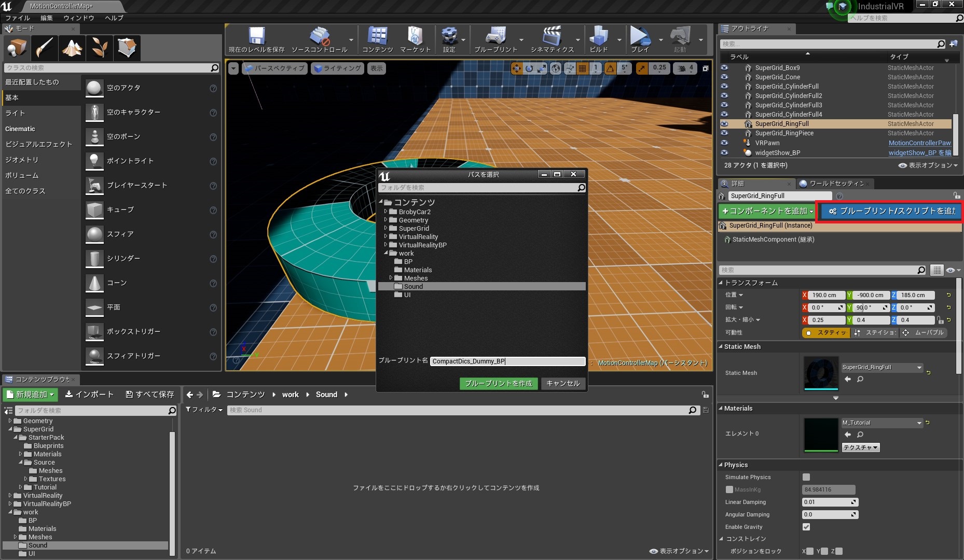This screenshot has width=964, height=560.
Task: Expand BrobyCar2 folder in path dialog
Action: pos(385,212)
